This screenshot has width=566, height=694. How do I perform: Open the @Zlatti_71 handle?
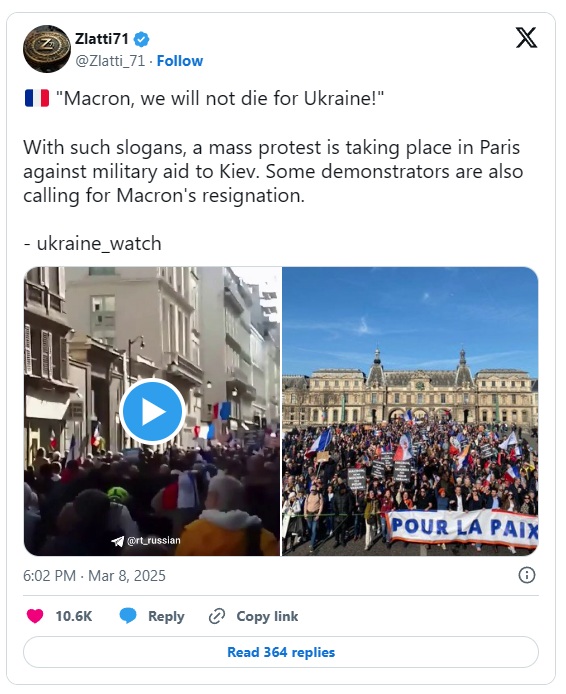(x=110, y=61)
